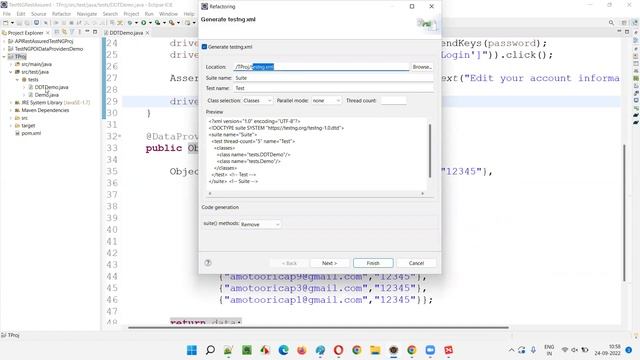Click the help question mark icon in dialog
The width and height of the screenshot is (640, 360).
point(208,263)
